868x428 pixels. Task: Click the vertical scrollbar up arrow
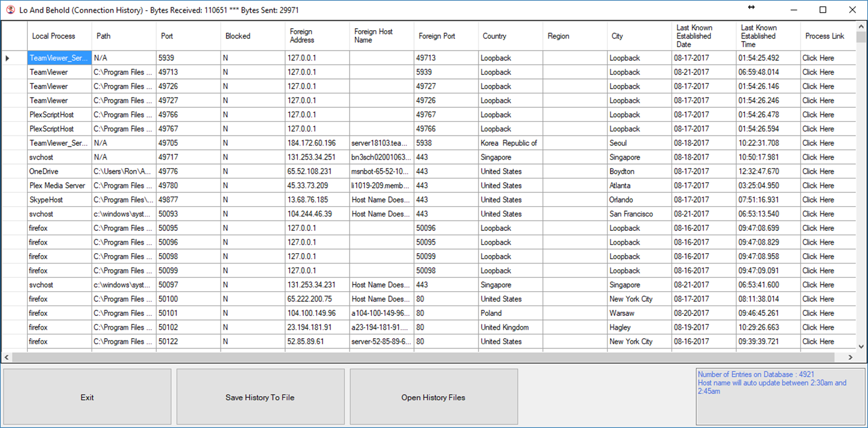(861, 27)
